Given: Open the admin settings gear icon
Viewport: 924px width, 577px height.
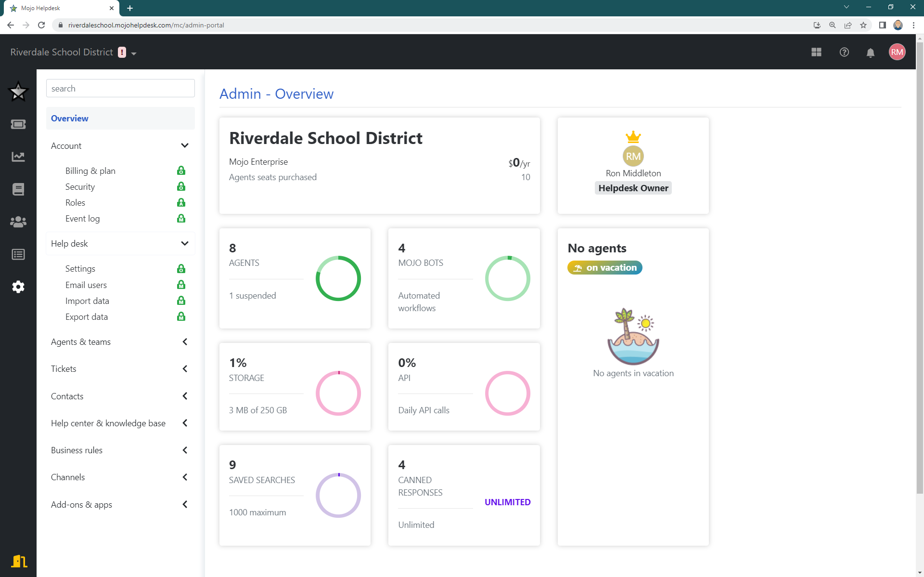Looking at the screenshot, I should pos(18,287).
